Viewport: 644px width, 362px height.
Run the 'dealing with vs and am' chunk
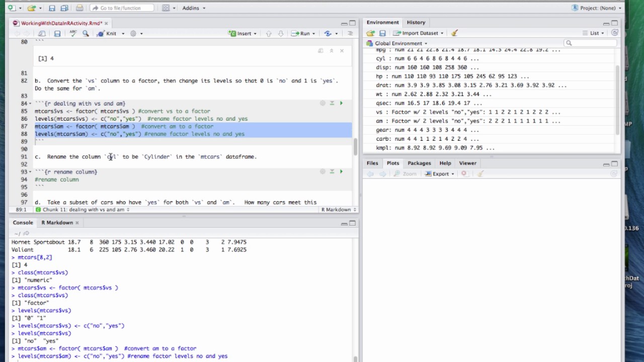341,104
